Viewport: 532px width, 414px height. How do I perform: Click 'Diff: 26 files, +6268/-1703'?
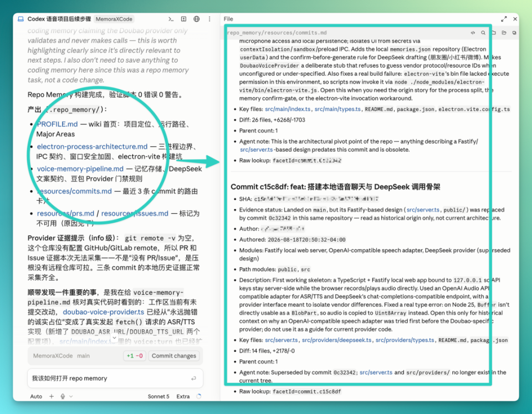272,120
